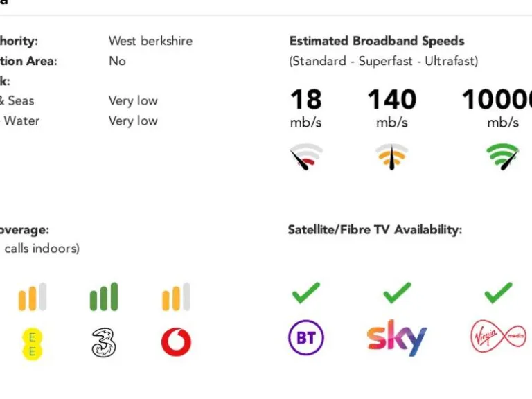
Task: Click the red standard broadband speed gauge
Action: pos(305,157)
